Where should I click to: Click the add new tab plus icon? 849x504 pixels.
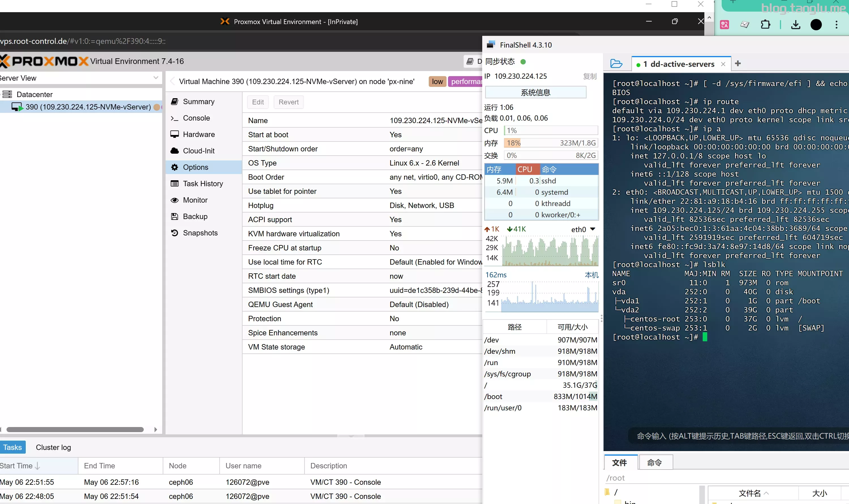pyautogui.click(x=737, y=63)
